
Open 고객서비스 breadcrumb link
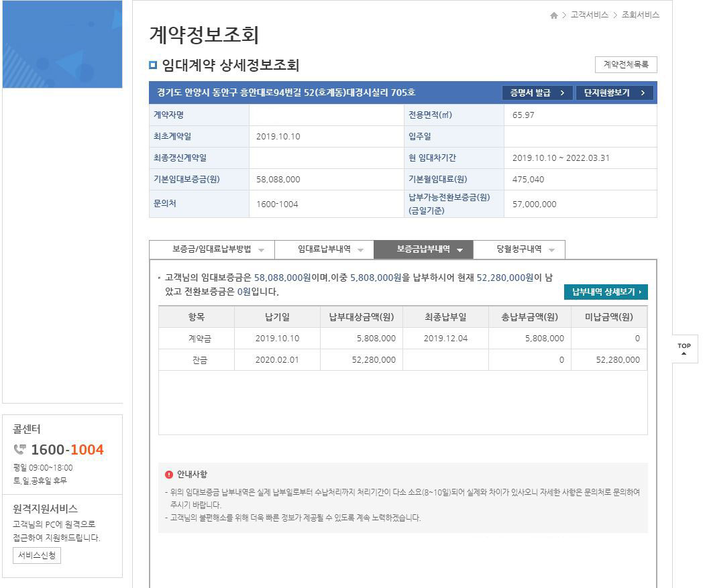click(589, 15)
